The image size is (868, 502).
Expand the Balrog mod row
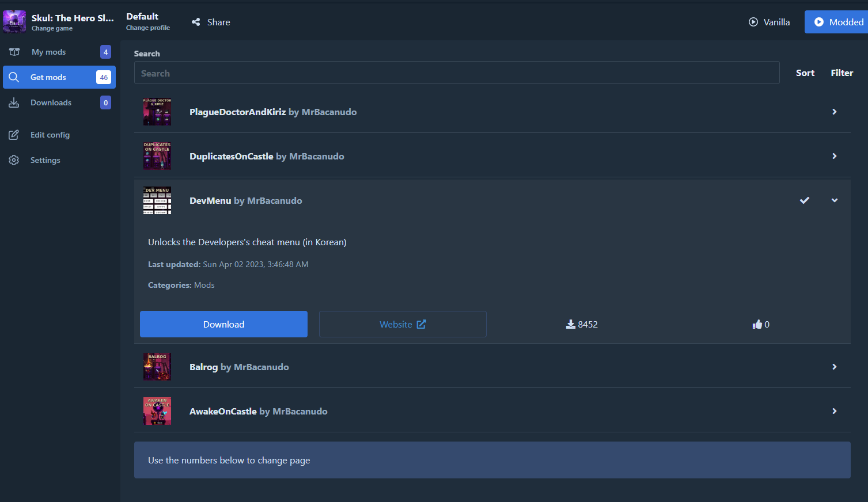point(492,367)
